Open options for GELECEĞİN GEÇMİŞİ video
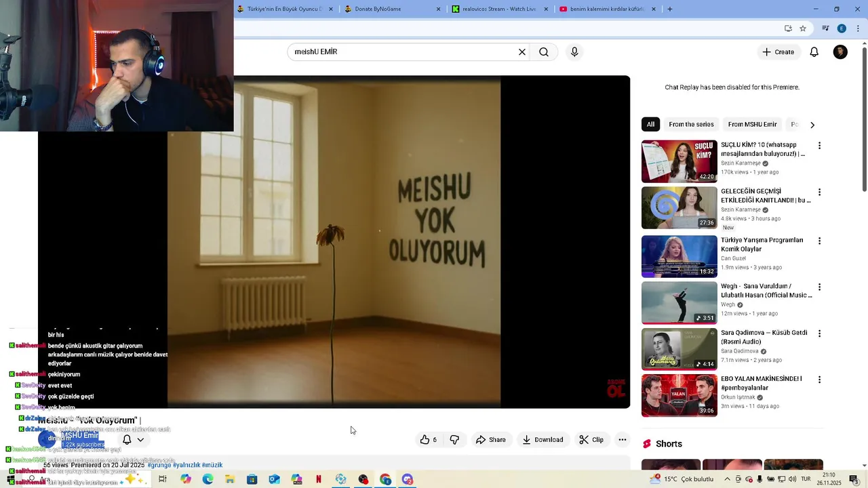Image resolution: width=868 pixels, height=488 pixels. (x=819, y=192)
